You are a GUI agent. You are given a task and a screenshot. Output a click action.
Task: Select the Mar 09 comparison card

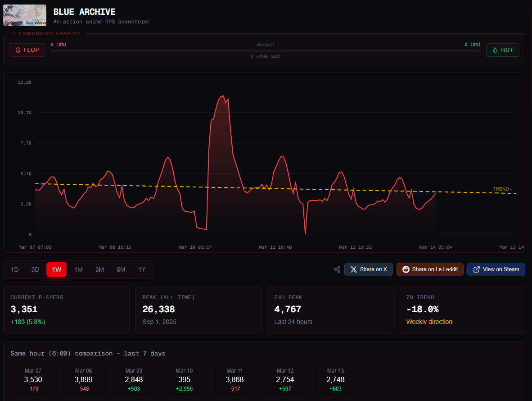(134, 380)
